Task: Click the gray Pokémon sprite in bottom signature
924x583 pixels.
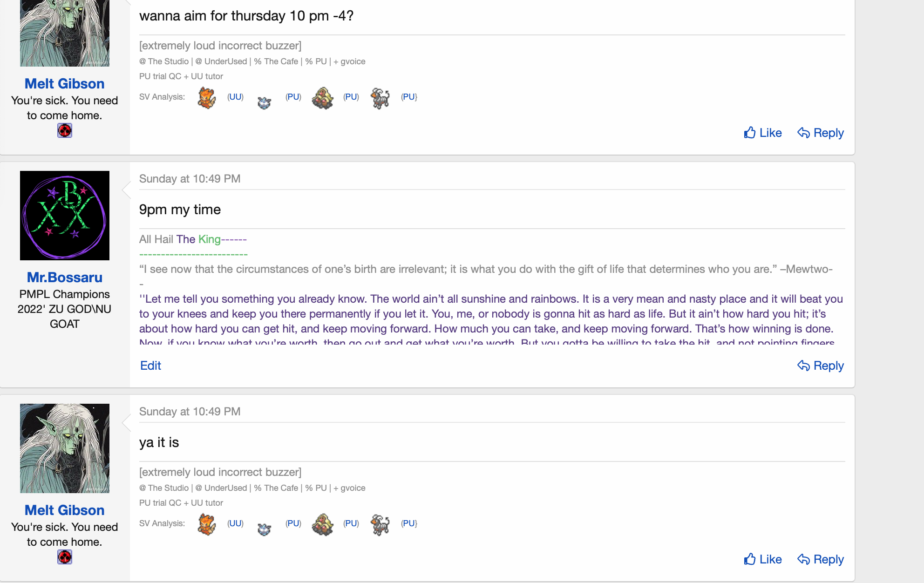Action: coord(380,524)
